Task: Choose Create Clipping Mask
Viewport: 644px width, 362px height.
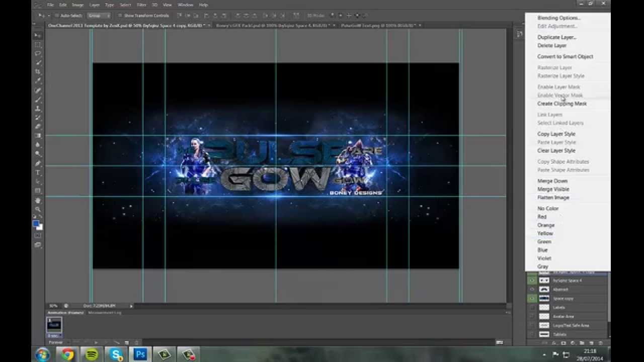Action: click(x=562, y=104)
